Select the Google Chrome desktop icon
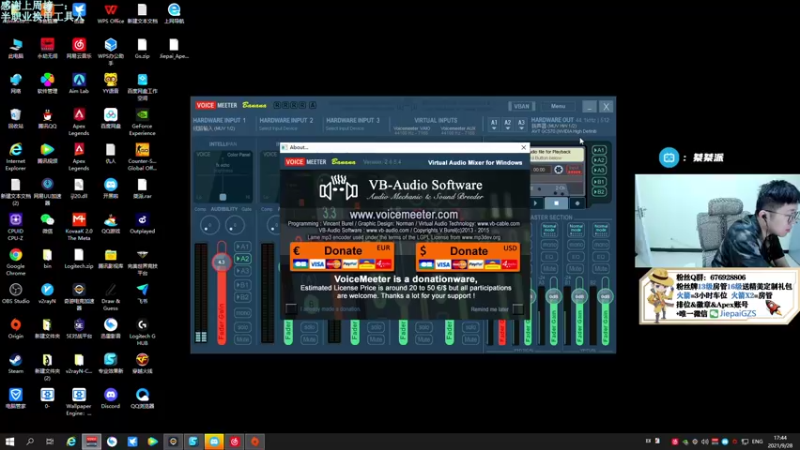The image size is (800, 450). click(16, 261)
